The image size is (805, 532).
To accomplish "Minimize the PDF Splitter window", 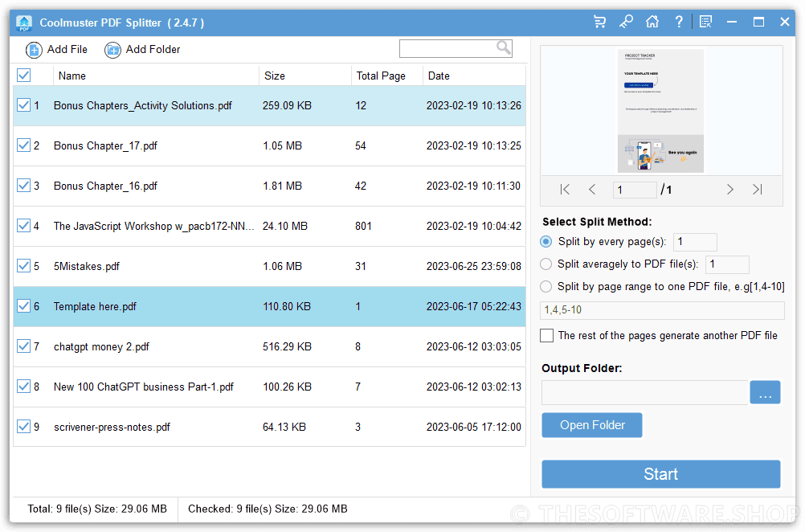I will [732, 22].
